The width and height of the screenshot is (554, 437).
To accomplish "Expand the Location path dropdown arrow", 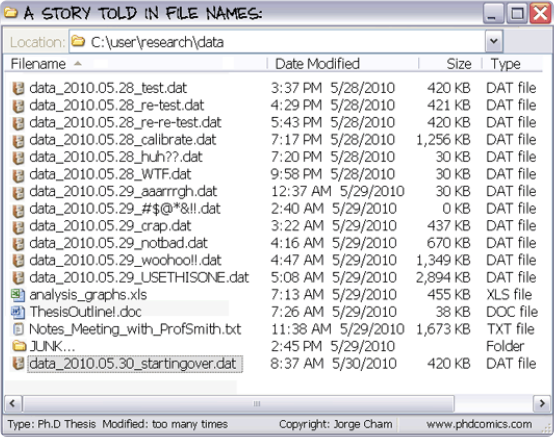I will click(494, 41).
